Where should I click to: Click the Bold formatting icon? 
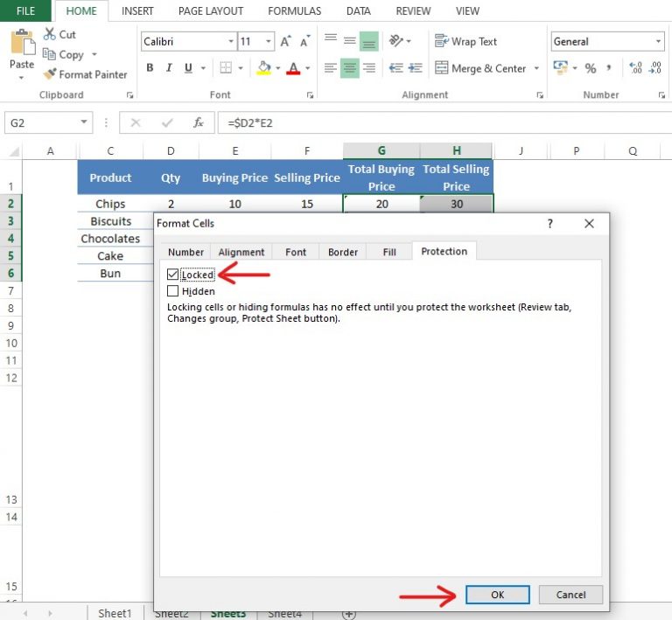coord(150,68)
